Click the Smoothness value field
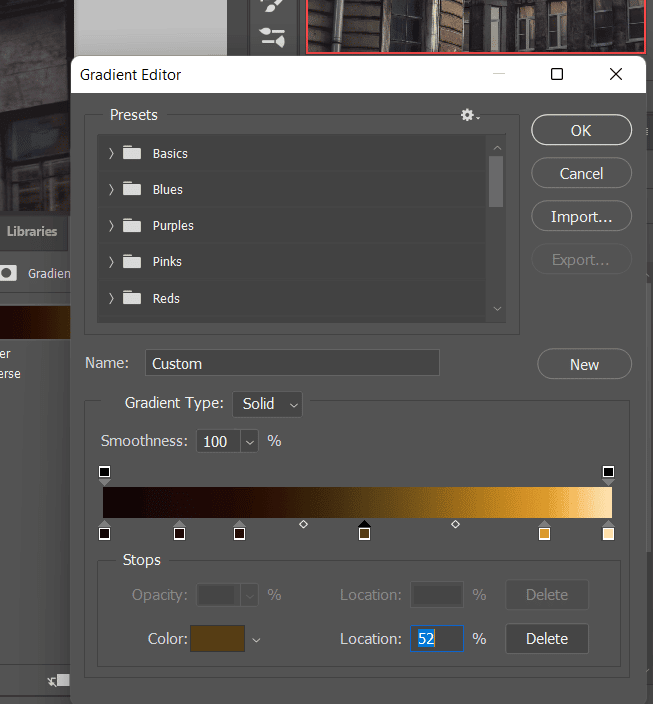This screenshot has height=704, width=653. point(218,442)
